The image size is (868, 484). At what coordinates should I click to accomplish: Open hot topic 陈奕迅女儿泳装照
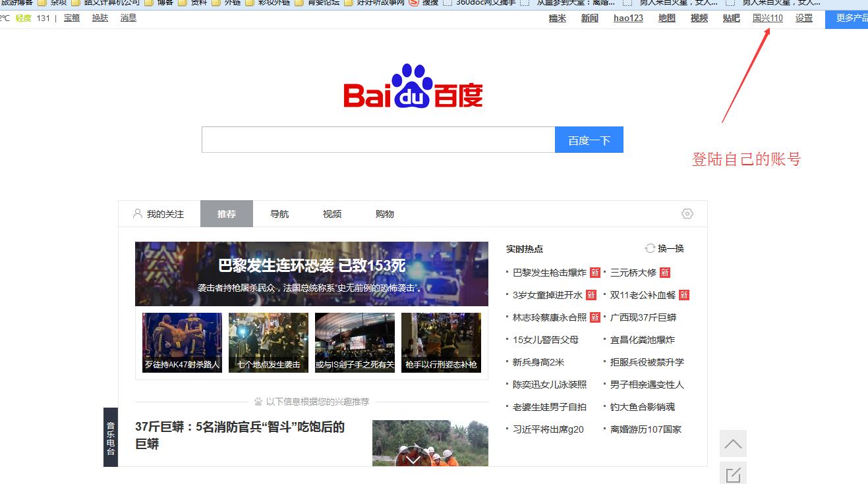tap(550, 385)
